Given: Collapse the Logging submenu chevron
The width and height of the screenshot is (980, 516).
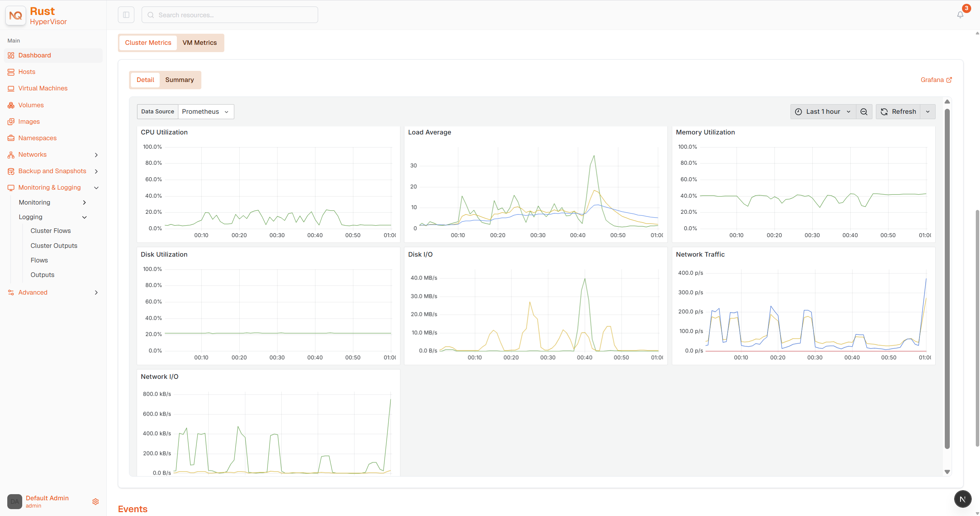Looking at the screenshot, I should (x=85, y=217).
